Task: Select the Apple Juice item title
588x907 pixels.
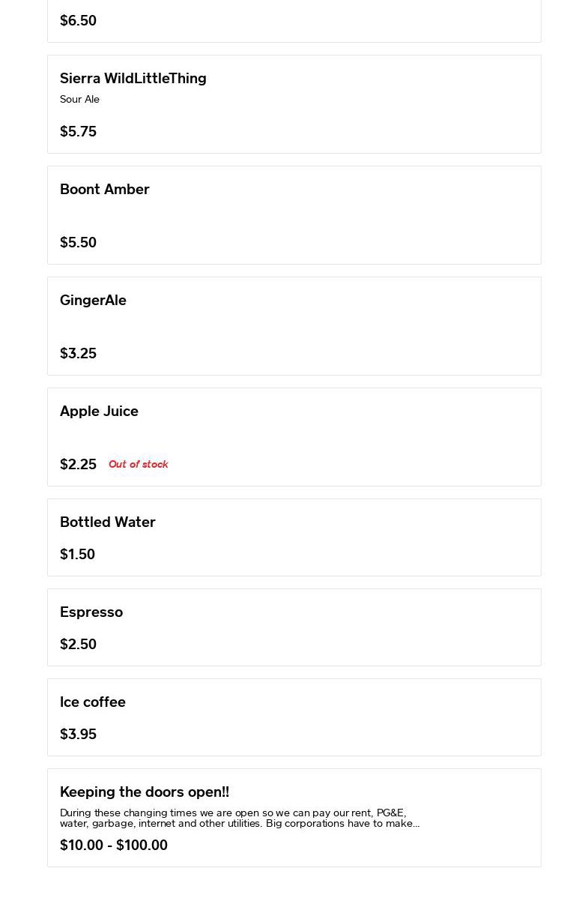Action: (x=99, y=411)
